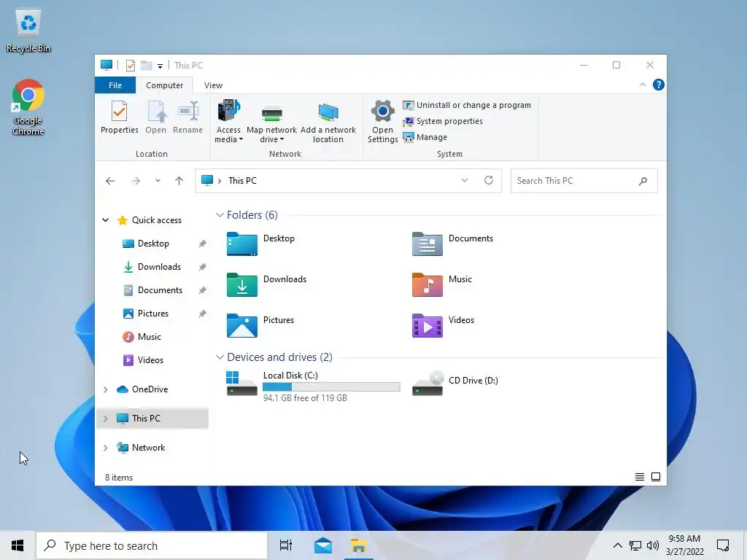Collapse the Devices and drives group

pos(220,357)
